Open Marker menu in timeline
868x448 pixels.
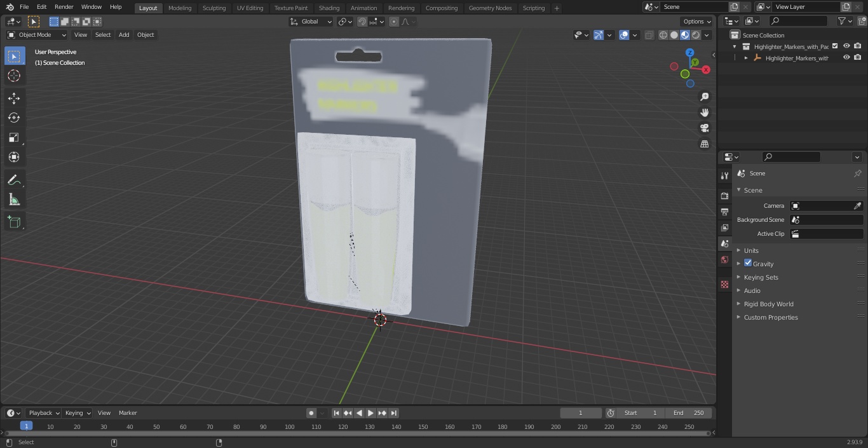point(128,413)
